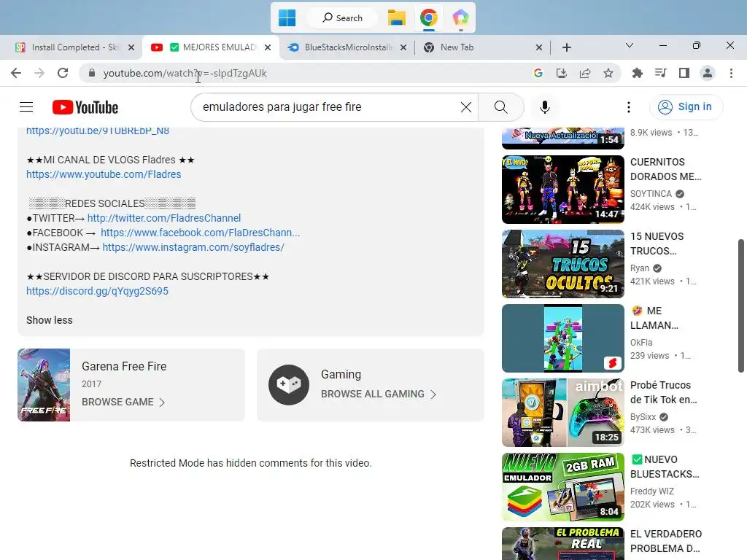Viewport: 747px width, 560px height.
Task: Open media control icon in toolbar
Action: (661, 73)
